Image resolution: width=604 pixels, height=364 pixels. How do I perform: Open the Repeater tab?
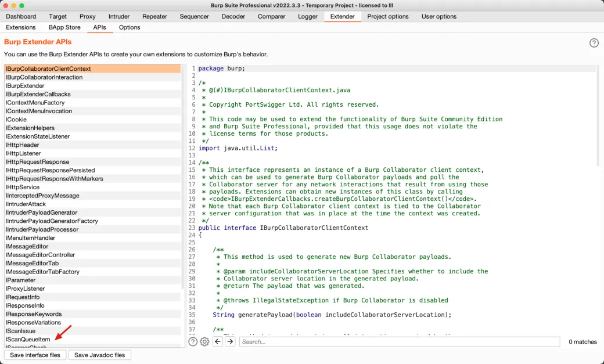154,17
